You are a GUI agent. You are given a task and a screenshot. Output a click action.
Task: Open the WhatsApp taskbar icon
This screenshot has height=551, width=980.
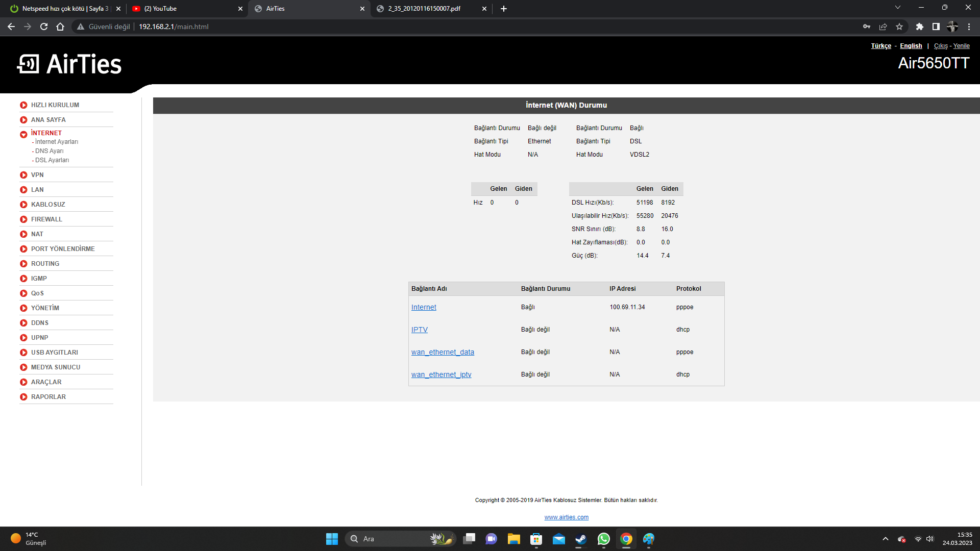point(603,539)
